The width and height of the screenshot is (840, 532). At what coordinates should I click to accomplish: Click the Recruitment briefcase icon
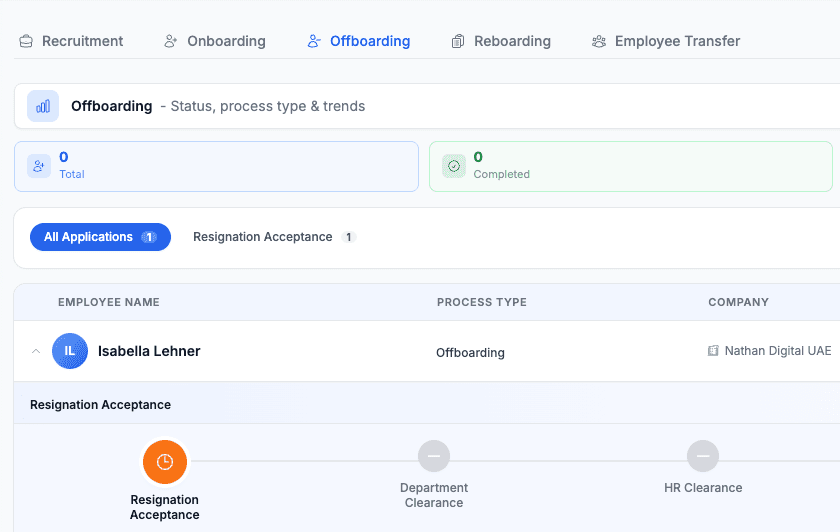(26, 41)
